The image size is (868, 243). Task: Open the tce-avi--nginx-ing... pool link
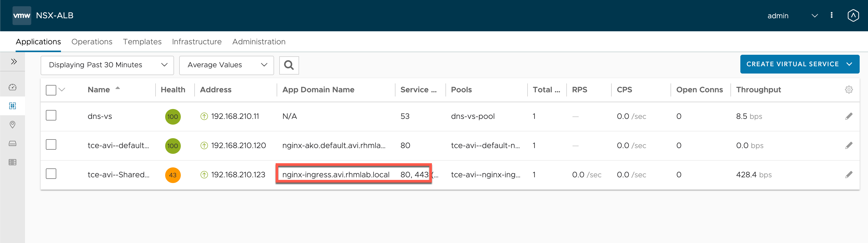pos(486,175)
